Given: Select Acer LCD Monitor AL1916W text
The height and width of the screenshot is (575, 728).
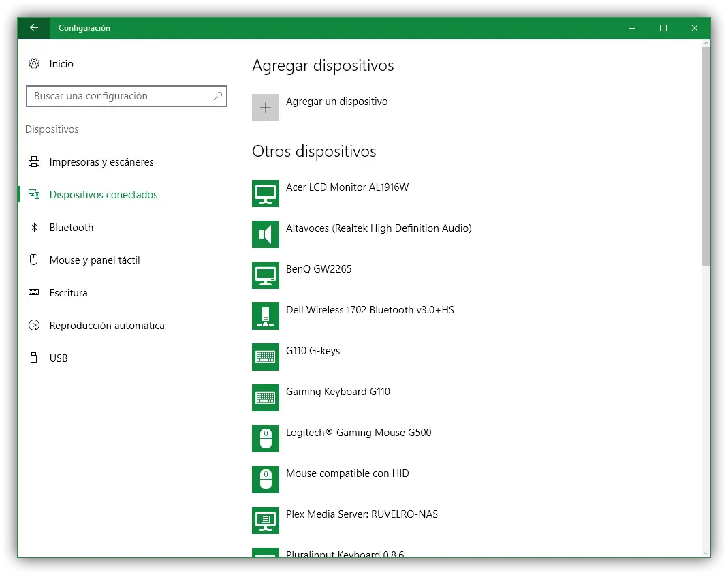Looking at the screenshot, I should pos(347,187).
